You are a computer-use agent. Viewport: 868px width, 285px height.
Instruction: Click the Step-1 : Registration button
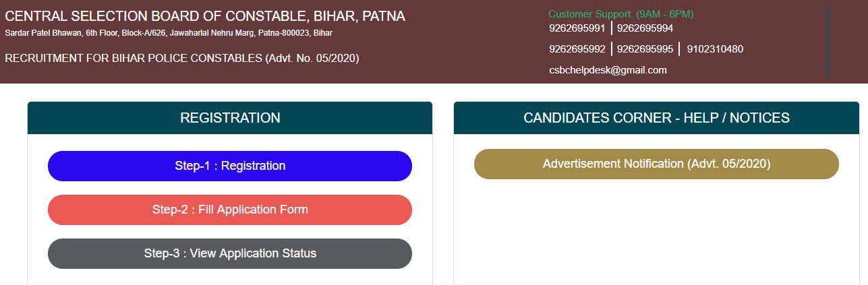(230, 166)
